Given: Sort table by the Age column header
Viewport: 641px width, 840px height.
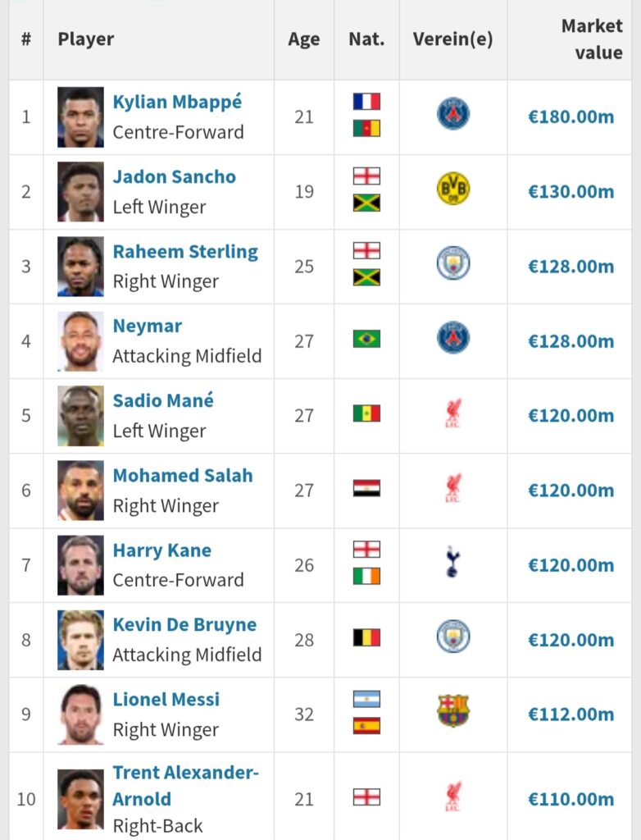Looking at the screenshot, I should coord(303,39).
